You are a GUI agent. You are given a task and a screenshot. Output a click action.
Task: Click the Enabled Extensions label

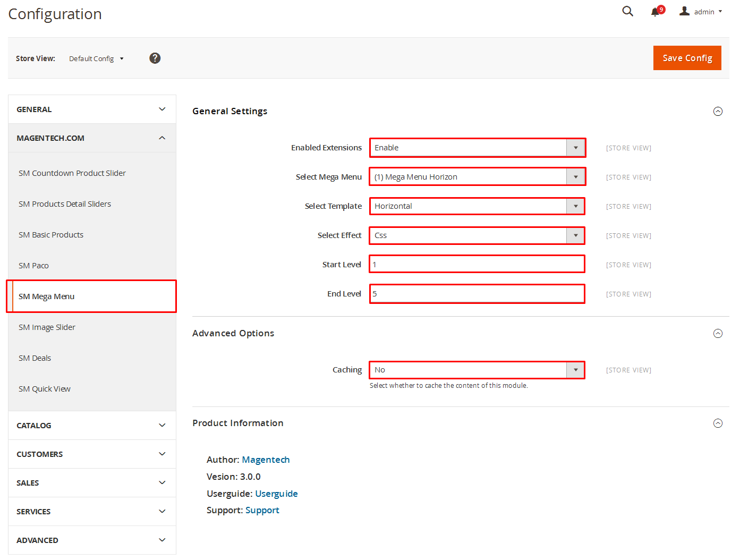tap(326, 148)
